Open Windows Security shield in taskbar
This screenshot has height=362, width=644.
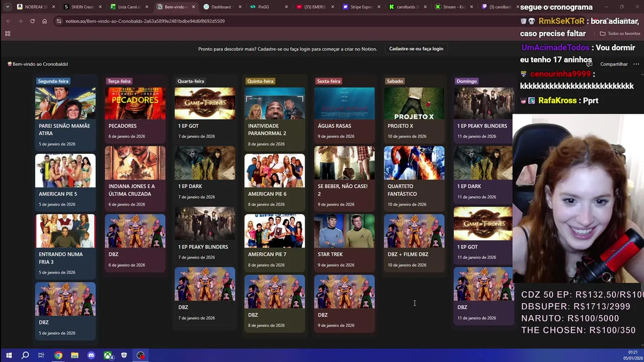[x=124, y=355]
